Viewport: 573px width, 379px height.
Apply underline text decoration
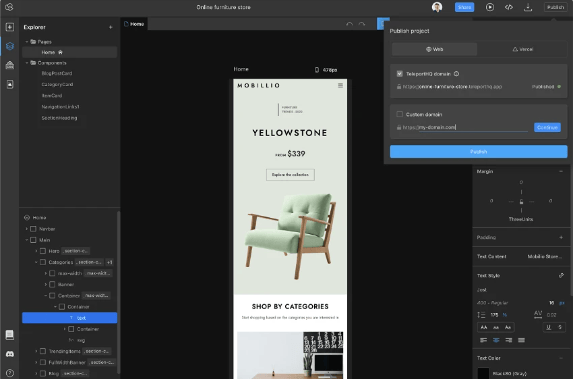point(548,327)
